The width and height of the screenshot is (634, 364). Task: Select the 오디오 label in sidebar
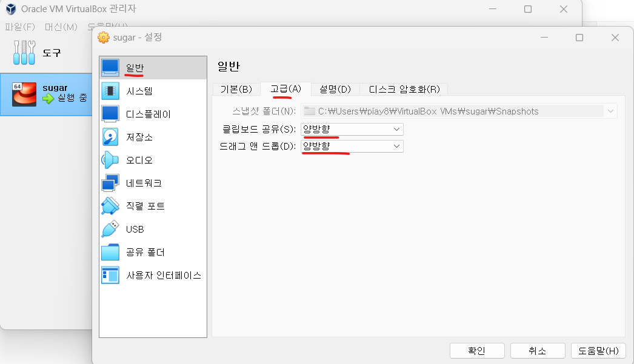click(139, 160)
